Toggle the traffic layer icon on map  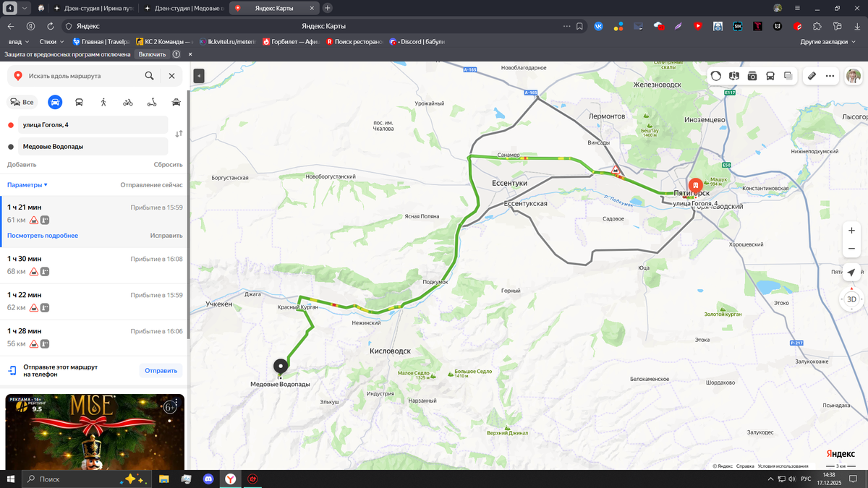(716, 75)
